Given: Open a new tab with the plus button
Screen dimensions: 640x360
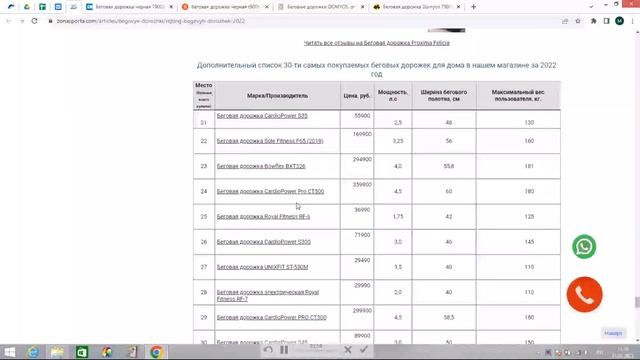Looking at the screenshot, I should [473, 7].
